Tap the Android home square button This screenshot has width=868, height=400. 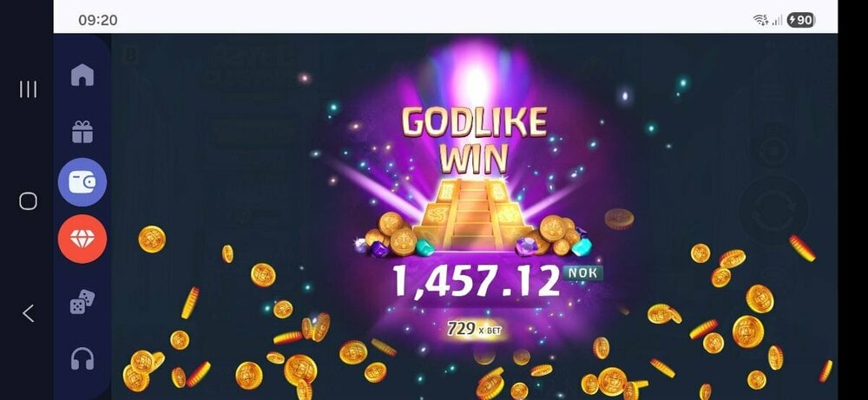tap(29, 200)
